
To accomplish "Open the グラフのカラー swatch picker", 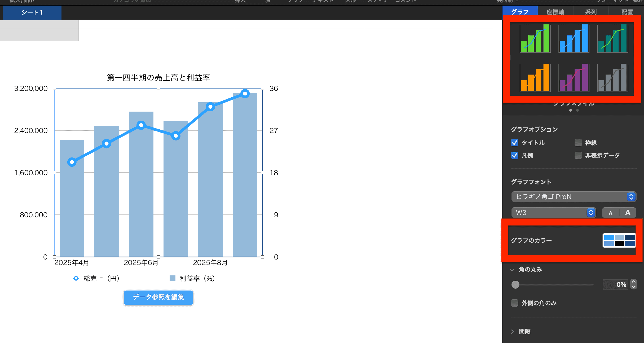I will [x=619, y=240].
